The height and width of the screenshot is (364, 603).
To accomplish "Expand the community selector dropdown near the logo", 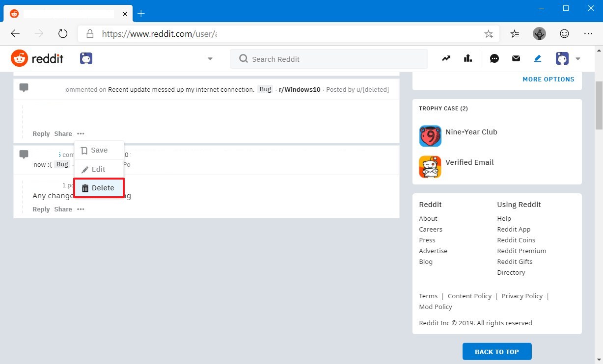I will (210, 58).
